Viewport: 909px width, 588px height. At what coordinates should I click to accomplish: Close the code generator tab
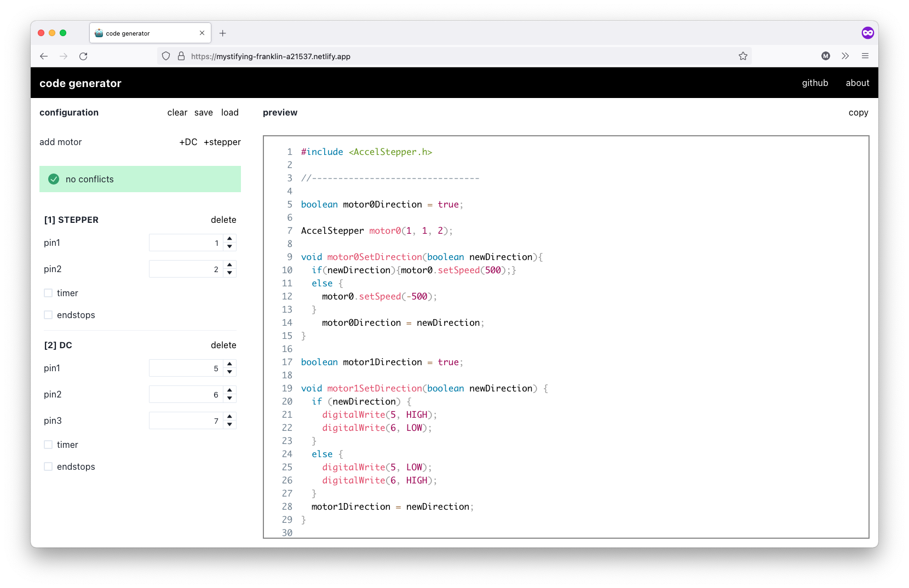pos(202,33)
